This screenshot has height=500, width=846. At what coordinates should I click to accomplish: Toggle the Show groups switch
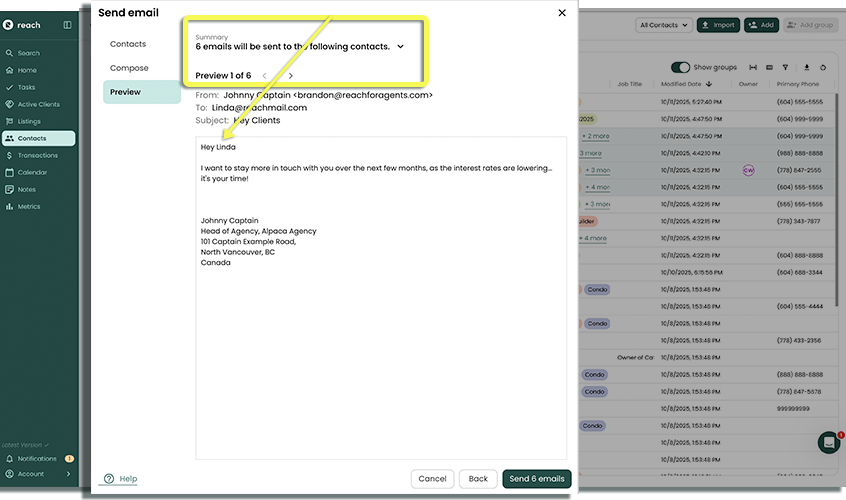click(x=681, y=67)
